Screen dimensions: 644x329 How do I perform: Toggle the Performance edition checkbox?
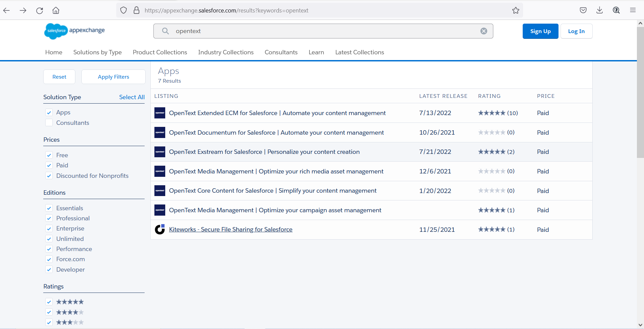[x=49, y=249]
